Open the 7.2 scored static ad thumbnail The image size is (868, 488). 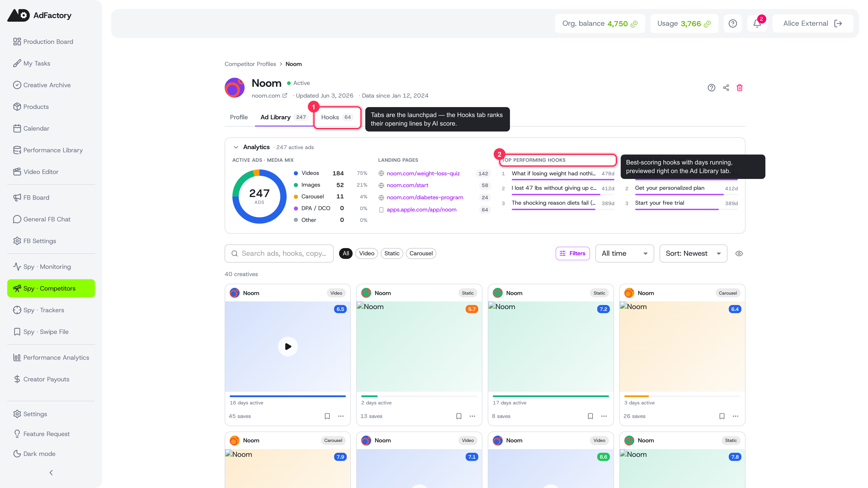click(551, 346)
